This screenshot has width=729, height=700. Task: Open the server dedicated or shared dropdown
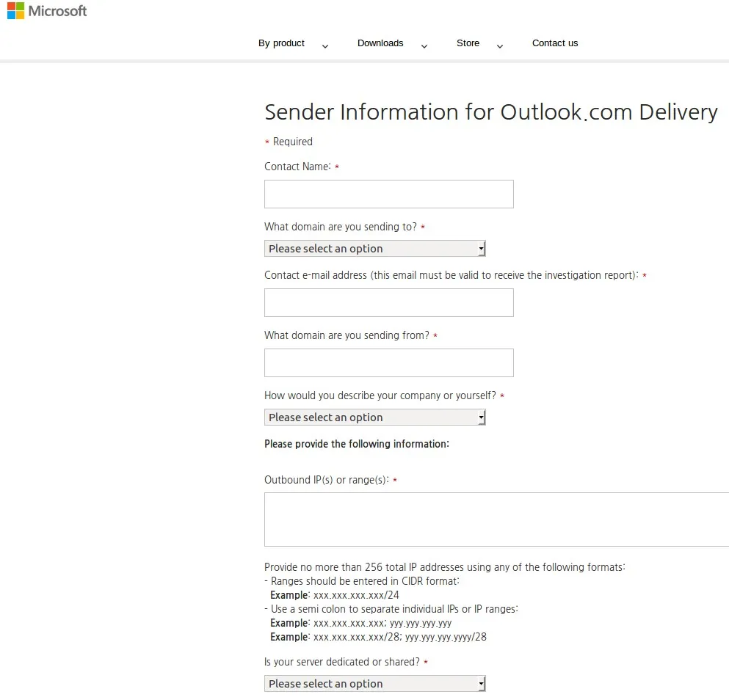(374, 684)
